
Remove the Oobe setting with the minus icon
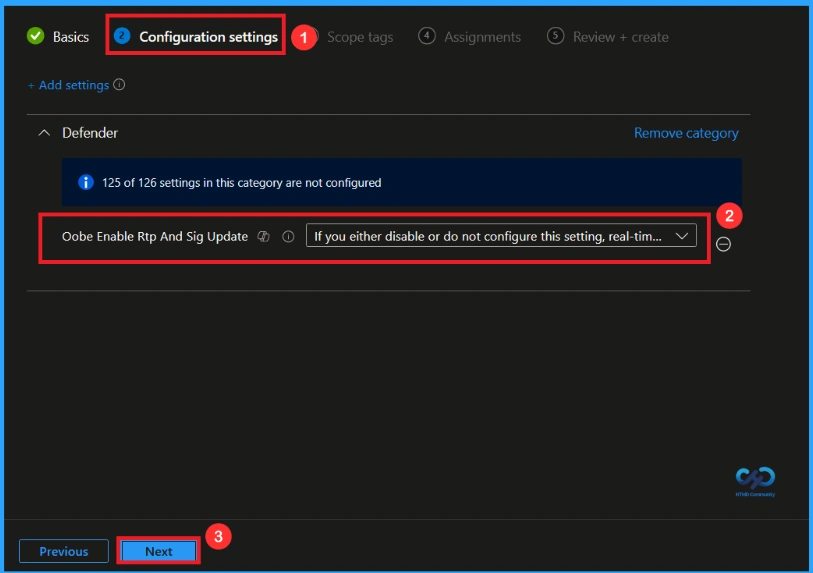pyautogui.click(x=723, y=244)
